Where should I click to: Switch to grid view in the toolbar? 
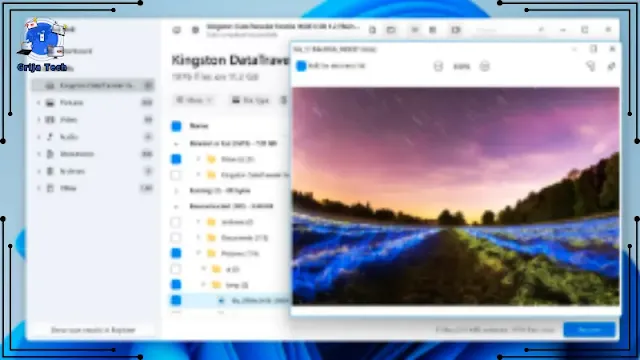(x=433, y=30)
